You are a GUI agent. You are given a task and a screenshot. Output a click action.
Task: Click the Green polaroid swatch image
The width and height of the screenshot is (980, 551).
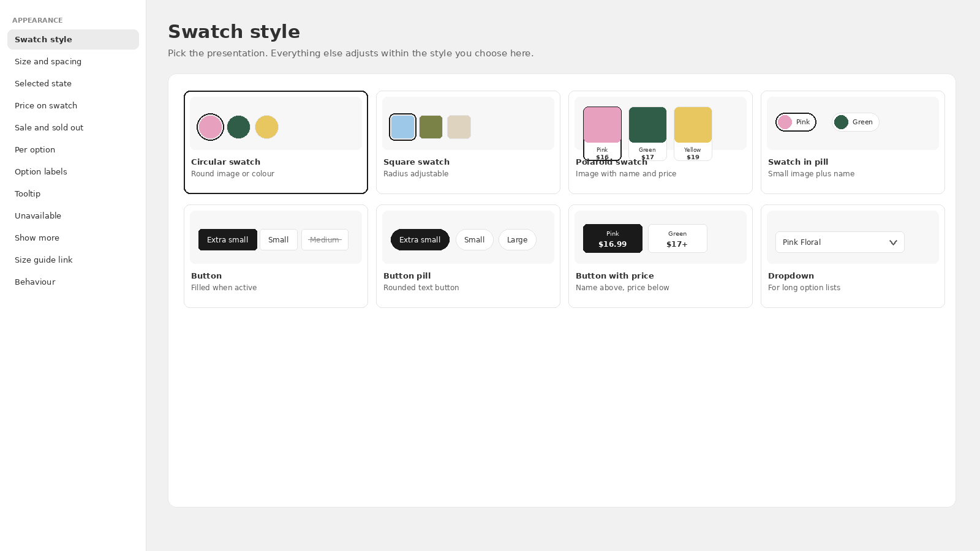pos(647,125)
